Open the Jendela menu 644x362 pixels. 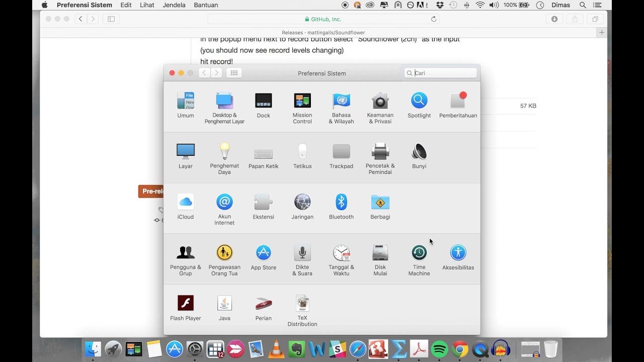coord(174,5)
